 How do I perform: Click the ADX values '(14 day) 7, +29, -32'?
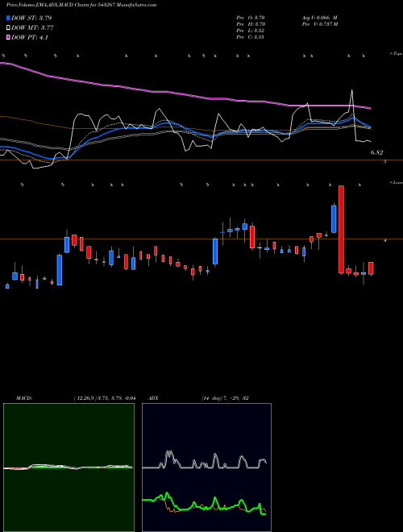[x=225, y=398]
